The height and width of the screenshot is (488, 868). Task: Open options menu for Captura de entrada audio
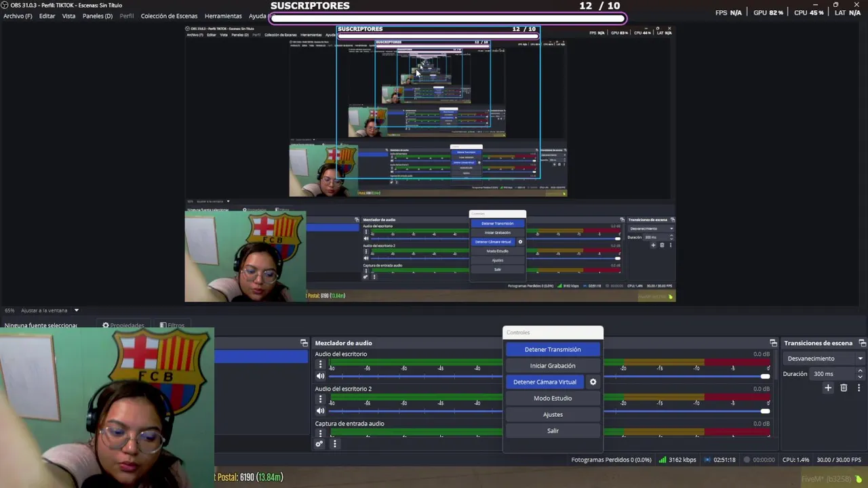tap(321, 433)
